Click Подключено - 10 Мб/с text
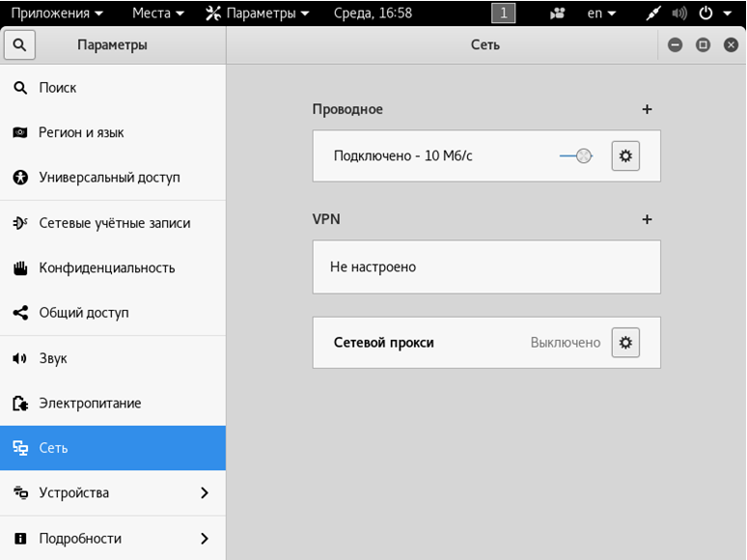The width and height of the screenshot is (747, 560). click(403, 155)
